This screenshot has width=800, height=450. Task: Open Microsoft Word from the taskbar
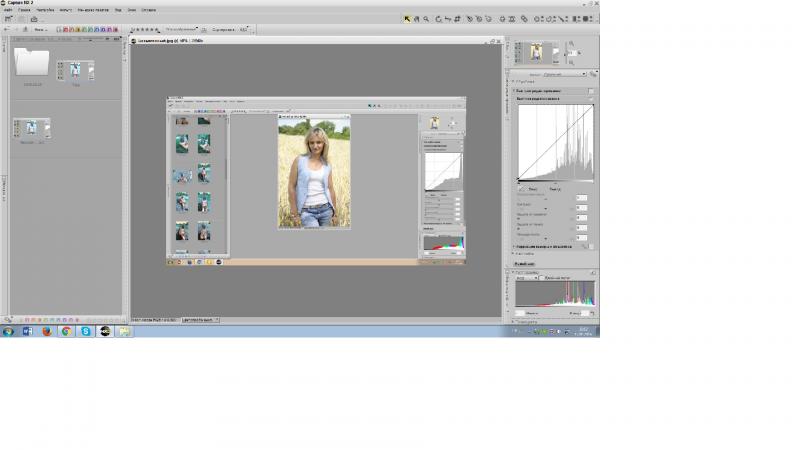tap(28, 331)
